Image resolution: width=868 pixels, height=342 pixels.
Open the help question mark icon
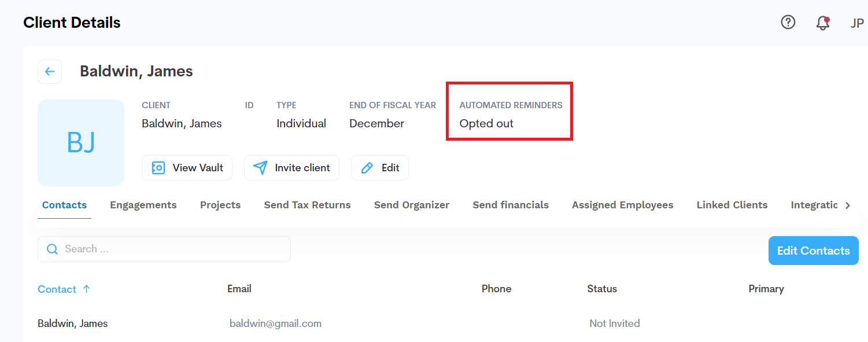(x=788, y=22)
